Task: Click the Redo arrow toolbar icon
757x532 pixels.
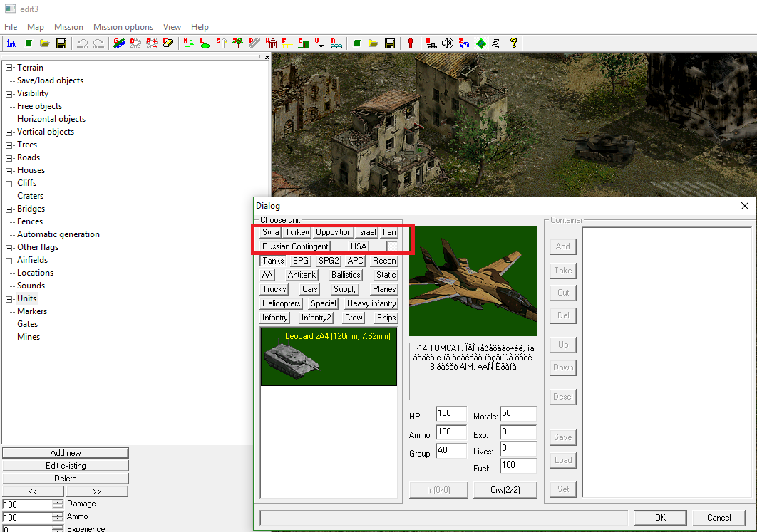Action: coord(99,43)
